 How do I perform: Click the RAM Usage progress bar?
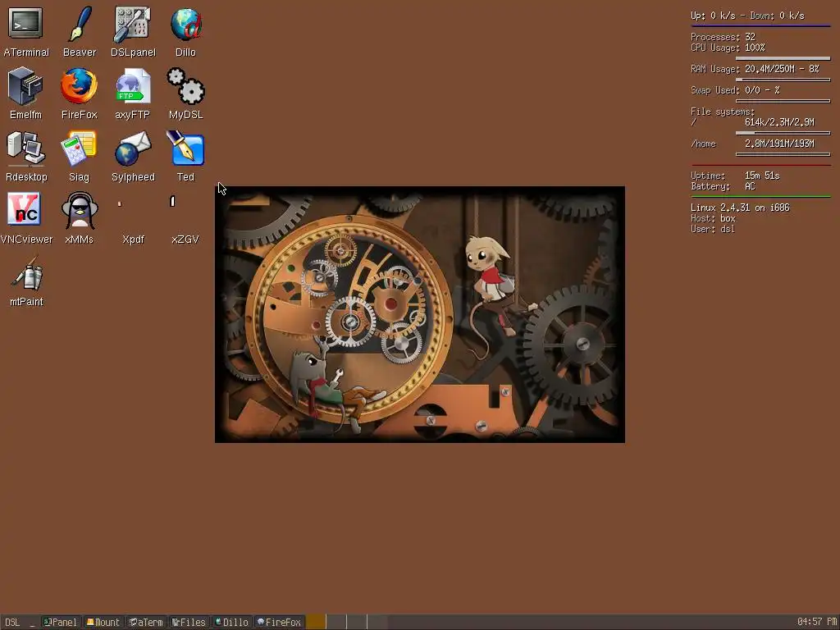pyautogui.click(x=783, y=80)
